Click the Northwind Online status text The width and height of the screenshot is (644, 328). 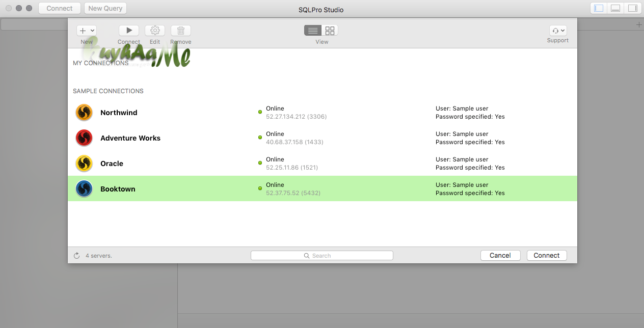(275, 108)
